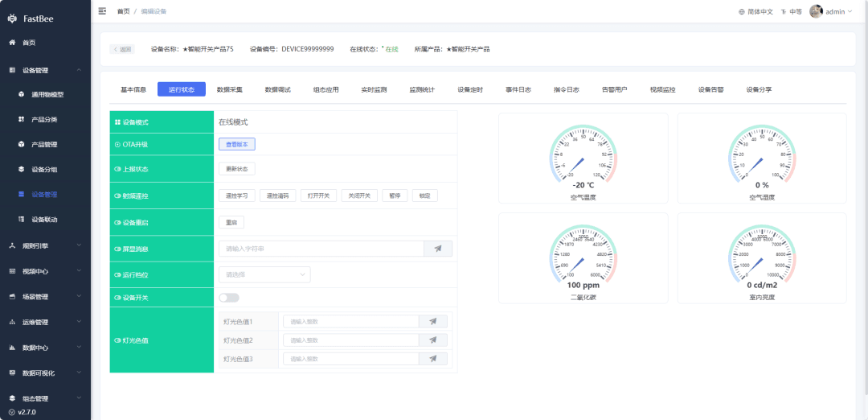
Task: Click the 室内亮度 gauge showing 0 cd/m2
Action: point(762,258)
